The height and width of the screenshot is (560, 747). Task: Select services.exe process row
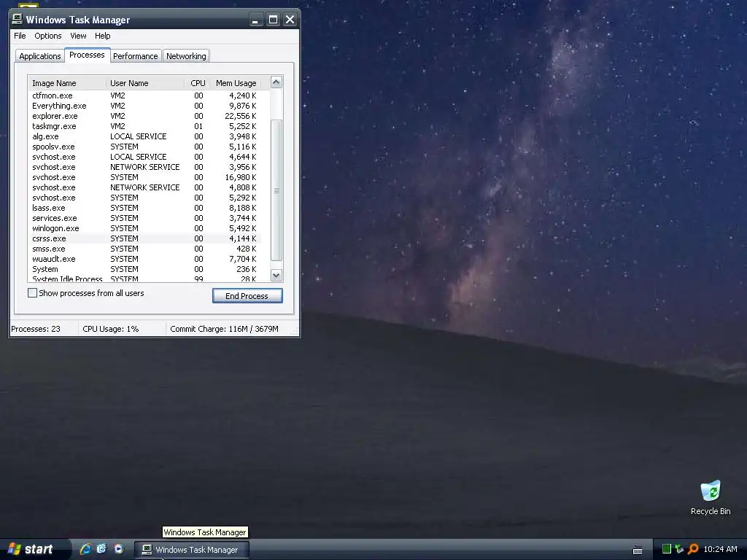(144, 218)
